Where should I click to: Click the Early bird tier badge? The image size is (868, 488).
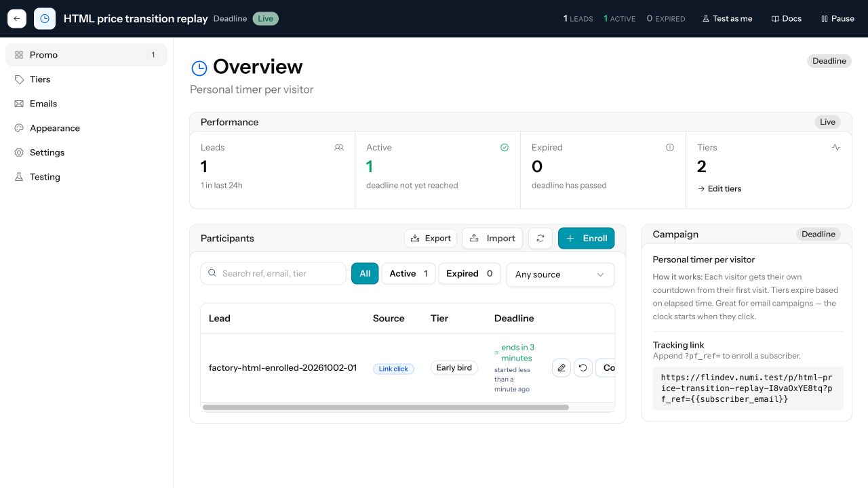pyautogui.click(x=454, y=368)
